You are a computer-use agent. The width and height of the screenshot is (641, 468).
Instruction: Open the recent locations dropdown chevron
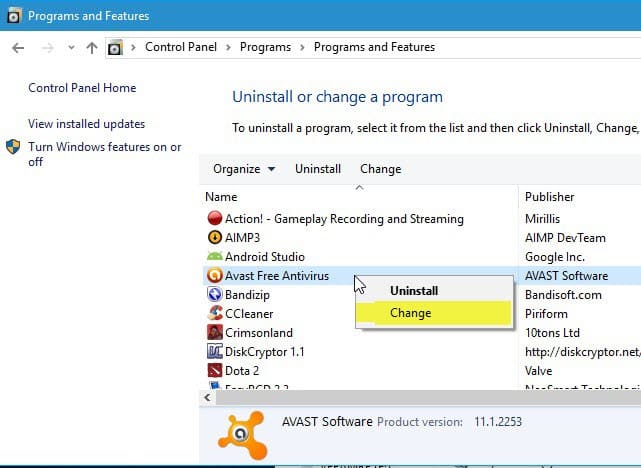click(x=72, y=48)
